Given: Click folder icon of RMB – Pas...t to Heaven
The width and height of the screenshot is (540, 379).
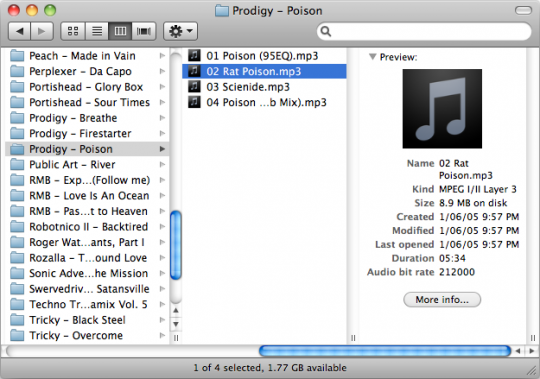Looking at the screenshot, I should [x=17, y=211].
